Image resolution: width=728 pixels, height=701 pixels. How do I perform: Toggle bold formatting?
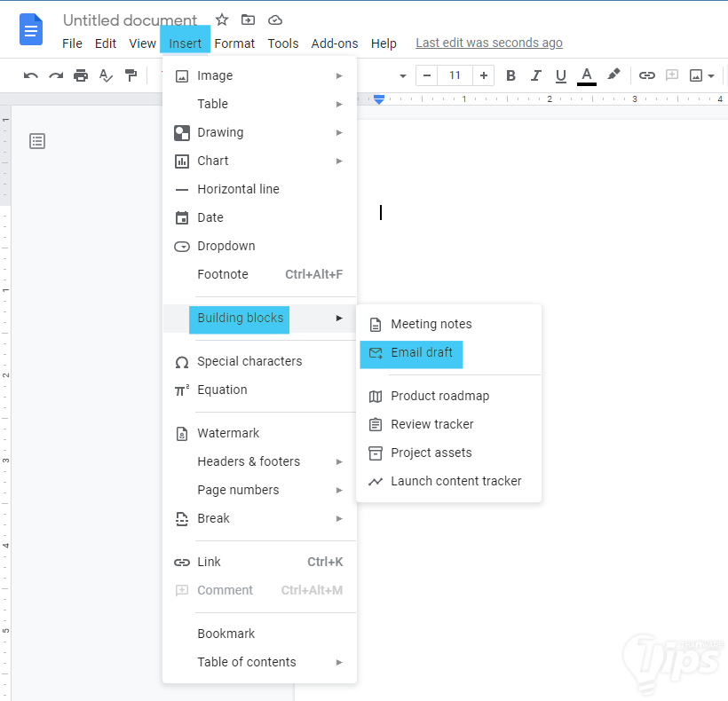510,75
